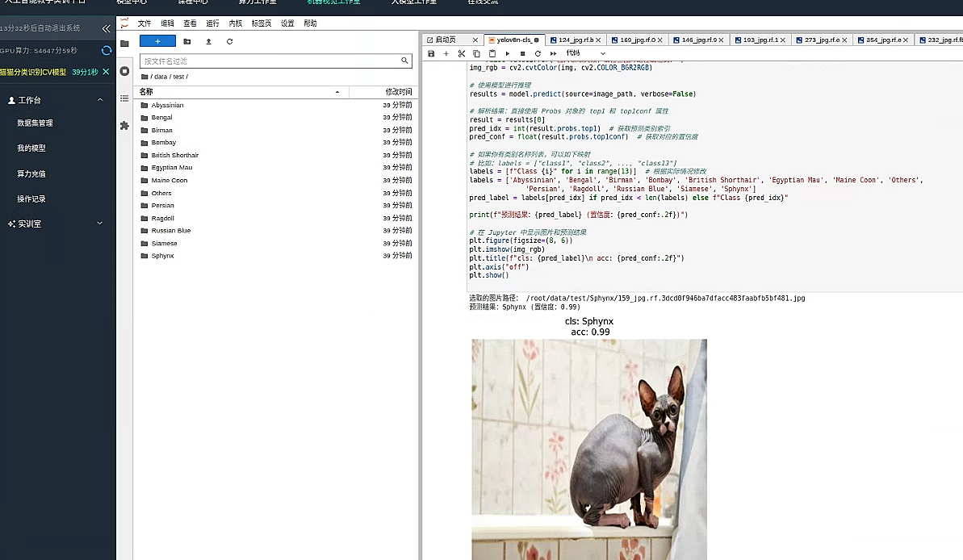The height and width of the screenshot is (560, 963).
Task: Select the Bengal folder
Action: tap(276, 117)
